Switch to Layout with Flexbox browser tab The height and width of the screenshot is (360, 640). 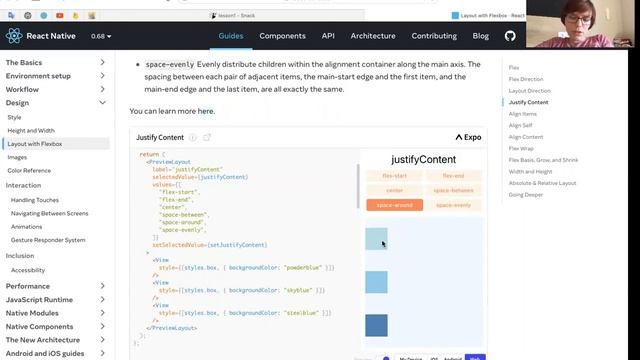pos(488,16)
